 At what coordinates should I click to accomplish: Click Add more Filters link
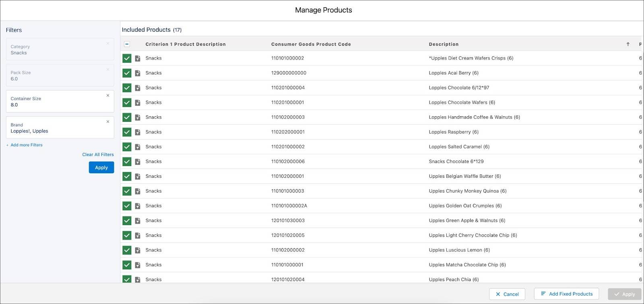pos(24,145)
